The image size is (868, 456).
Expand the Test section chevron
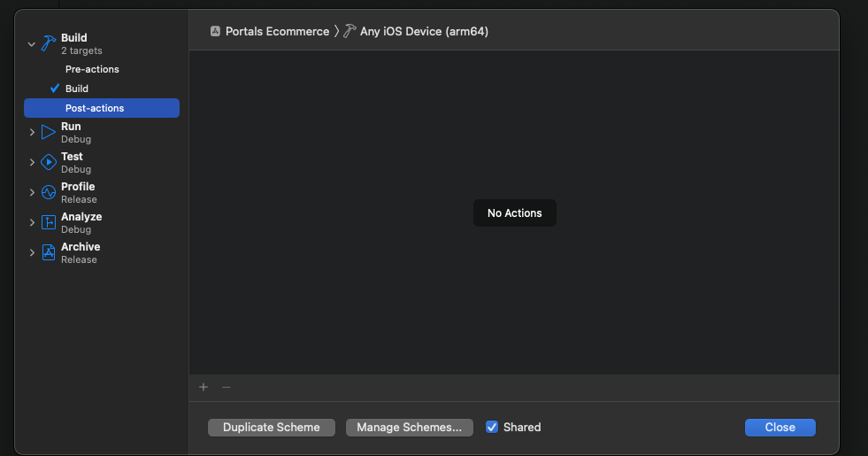[32, 163]
